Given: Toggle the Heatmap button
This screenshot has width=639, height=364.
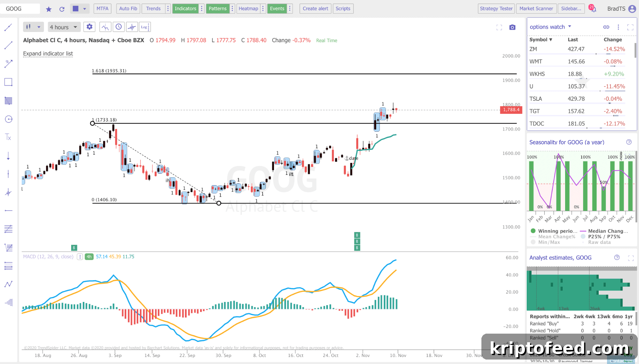Looking at the screenshot, I should 248,9.
